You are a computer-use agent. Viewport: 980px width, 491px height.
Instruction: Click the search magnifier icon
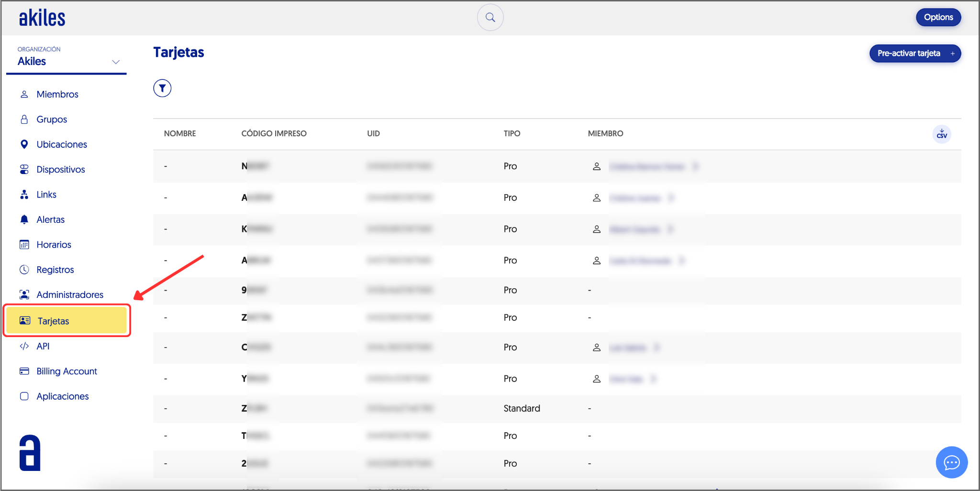(490, 18)
